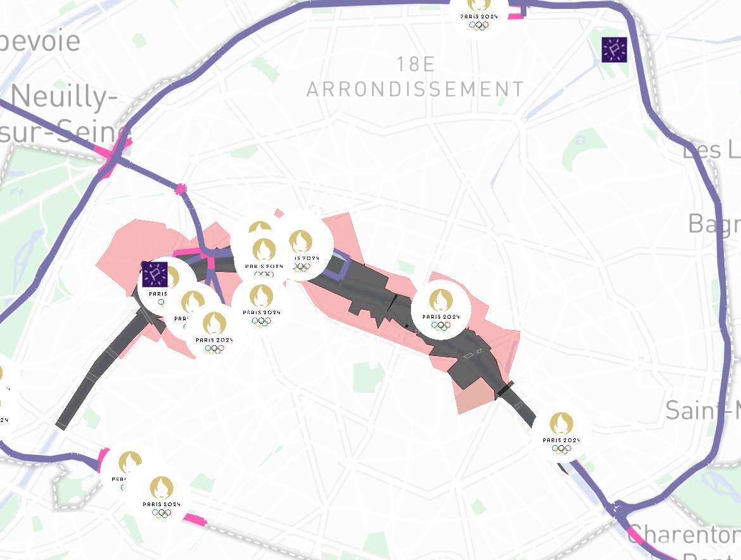
Task: Click the black barrier across the southeastern grey strip
Action: coord(505,389)
